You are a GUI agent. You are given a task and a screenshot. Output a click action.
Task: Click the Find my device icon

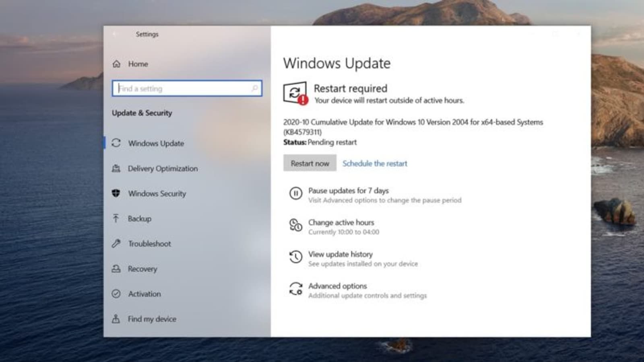pyautogui.click(x=116, y=319)
